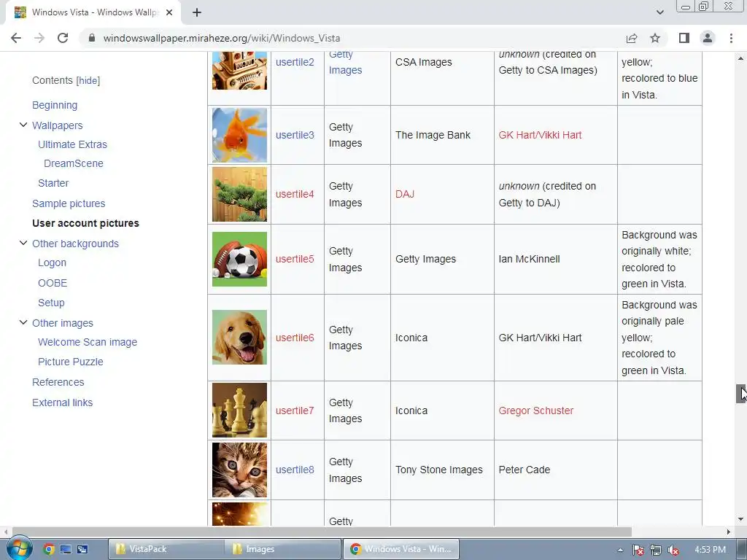
Task: Click the address bar URL
Action: coord(222,38)
